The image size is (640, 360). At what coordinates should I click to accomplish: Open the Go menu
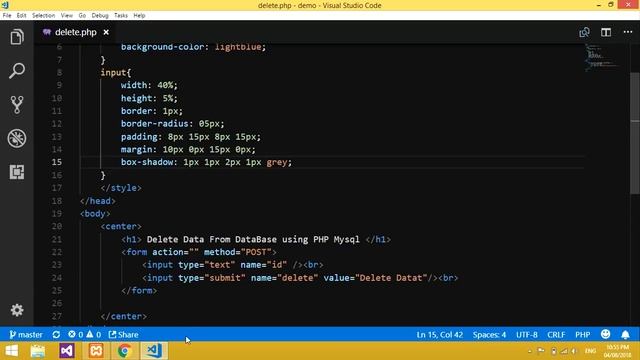(82, 16)
